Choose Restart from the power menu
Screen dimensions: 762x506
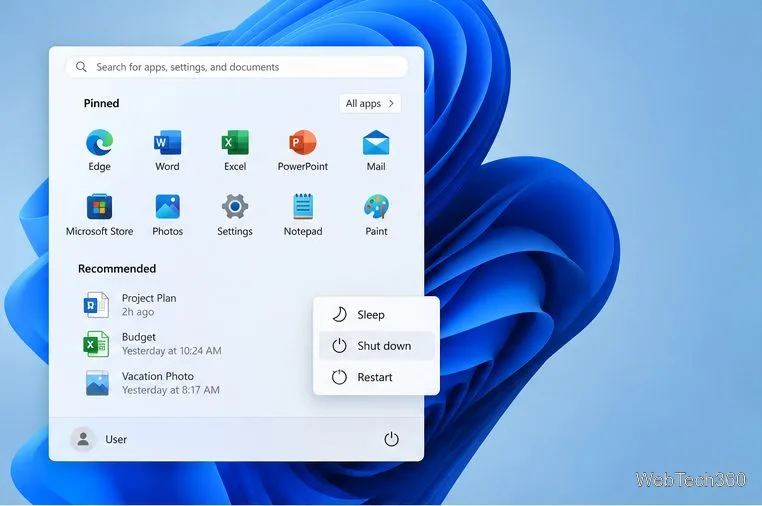point(377,377)
